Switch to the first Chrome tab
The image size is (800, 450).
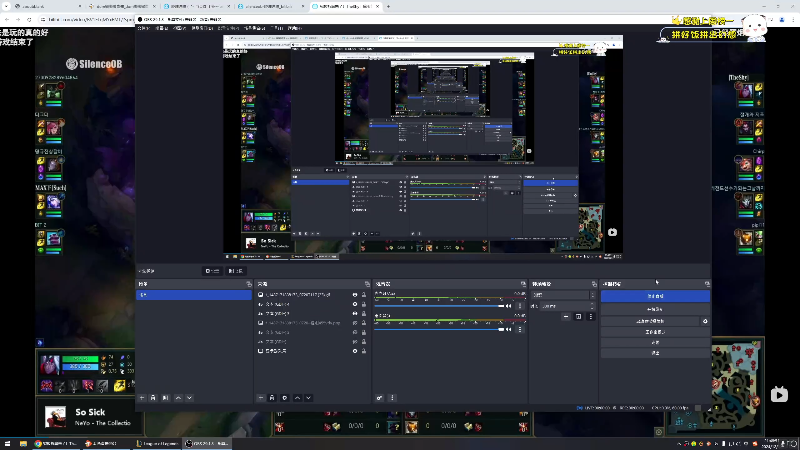click(46, 7)
